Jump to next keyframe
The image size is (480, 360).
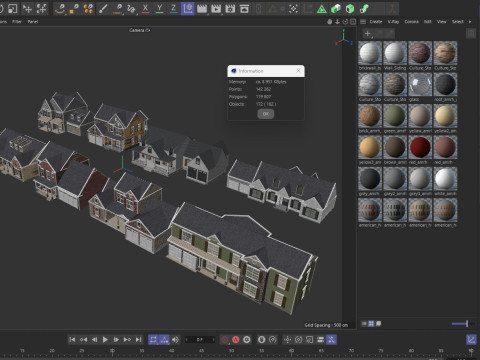[127, 340]
